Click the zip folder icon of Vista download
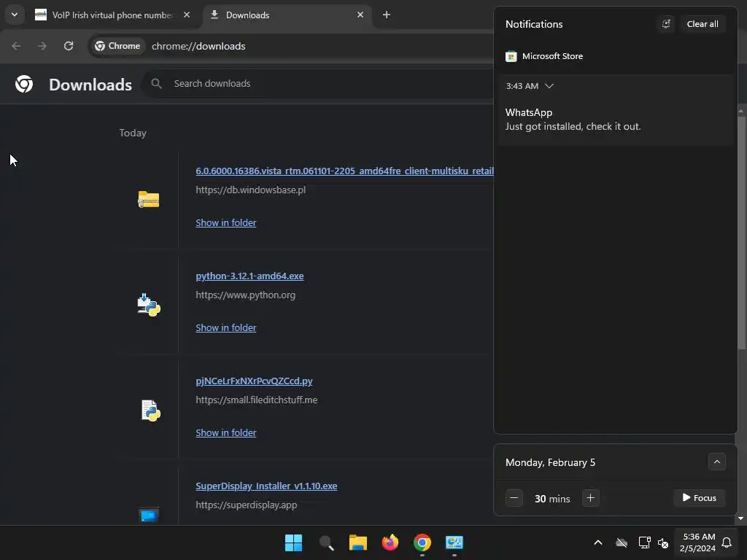This screenshot has width=747, height=560. (x=149, y=199)
